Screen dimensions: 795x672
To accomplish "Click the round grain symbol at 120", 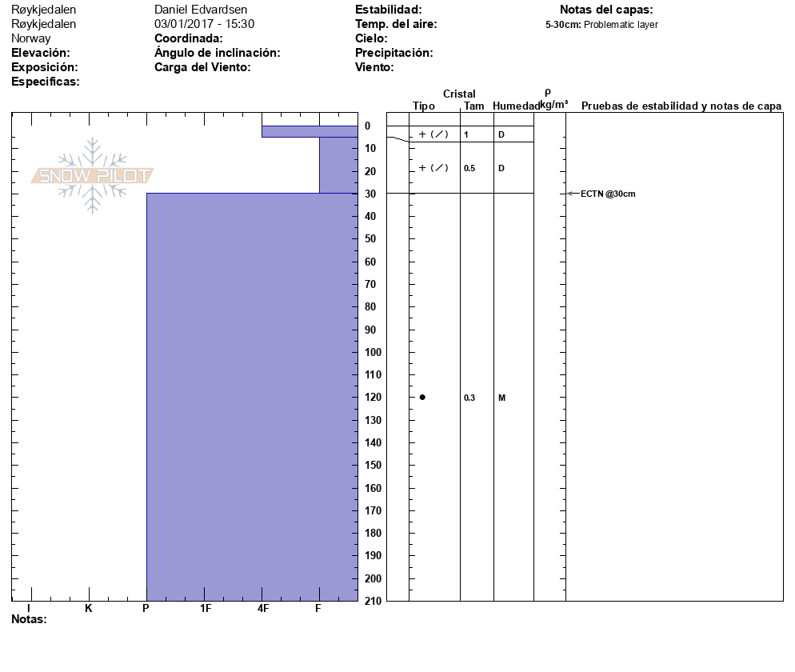I will point(422,397).
